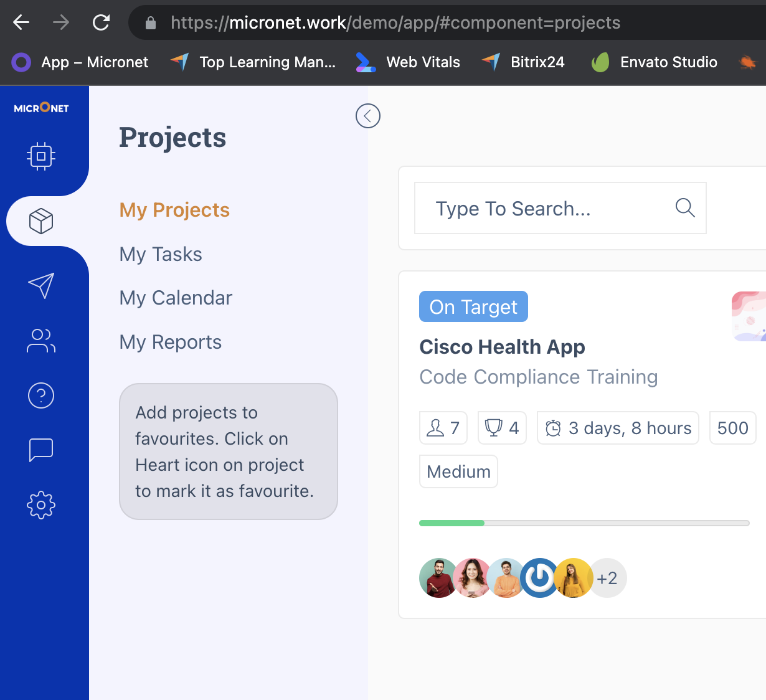Open the settings gear icon in sidebar

point(41,505)
